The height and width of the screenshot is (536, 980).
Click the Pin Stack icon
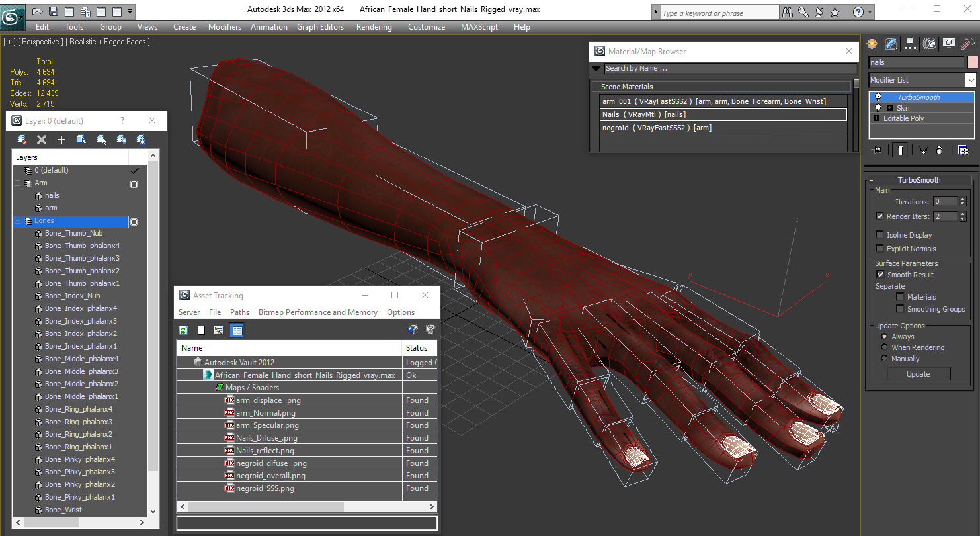[878, 150]
